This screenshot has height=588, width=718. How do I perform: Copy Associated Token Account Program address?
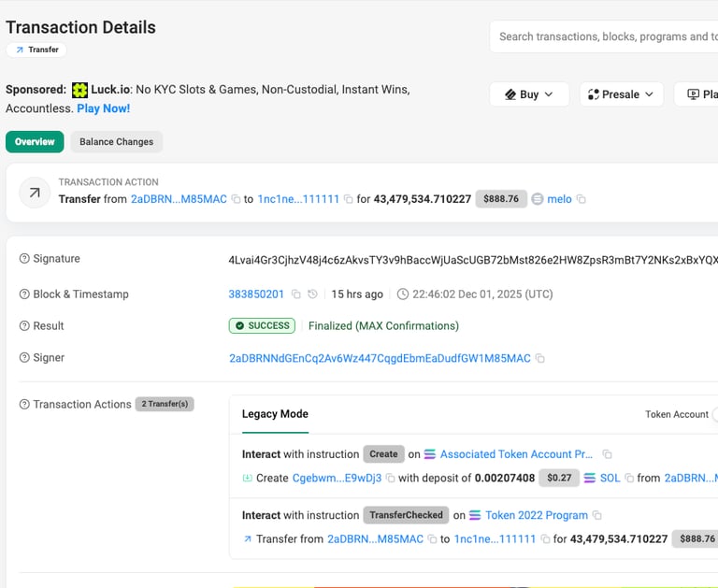click(607, 454)
